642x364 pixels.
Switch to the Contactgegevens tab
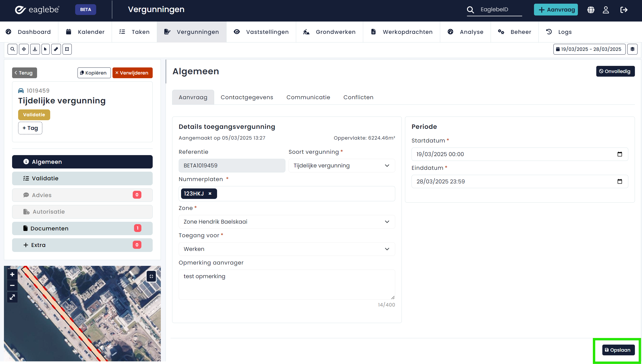[x=247, y=97]
